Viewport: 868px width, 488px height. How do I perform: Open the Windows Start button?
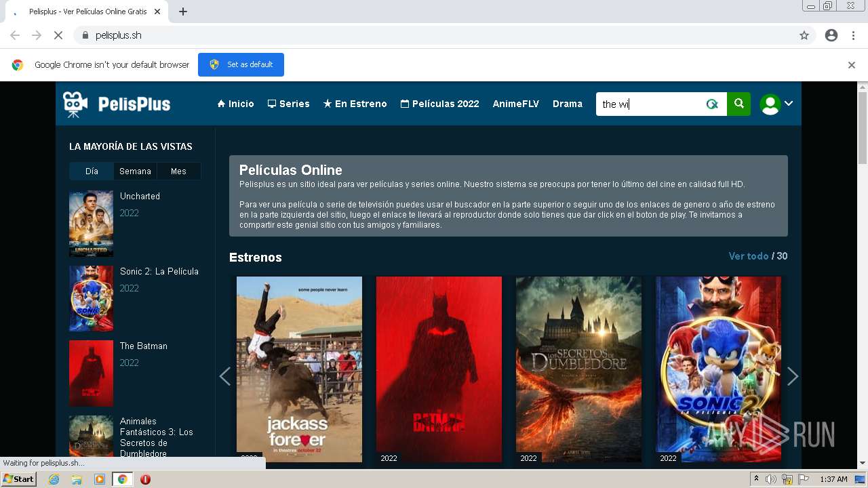(x=18, y=479)
